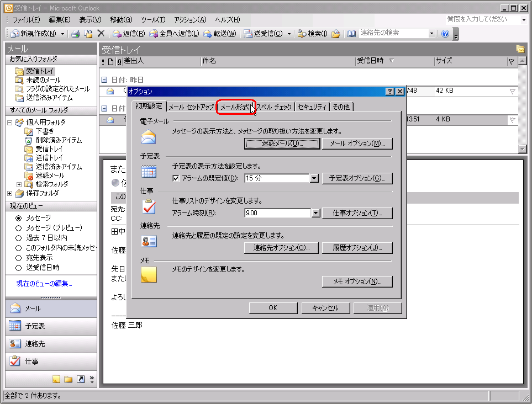This screenshot has height=404, width=532.
Task: Click 予定表オプション(C)... button
Action: click(x=357, y=178)
